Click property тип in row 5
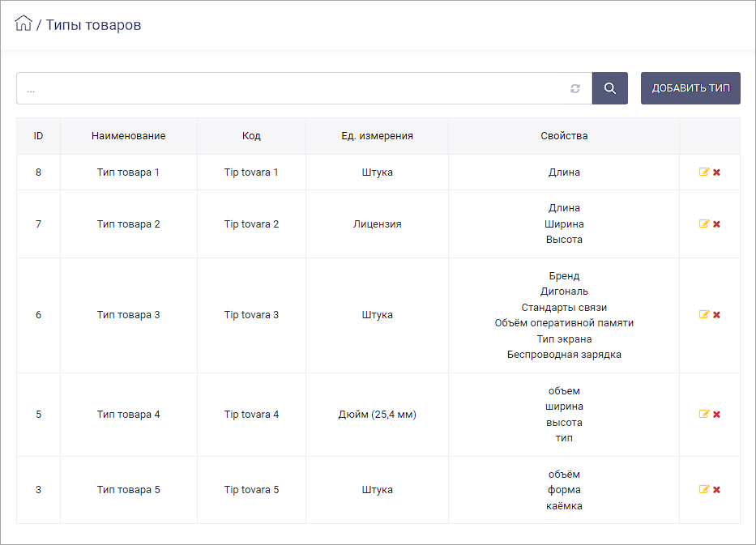This screenshot has width=756, height=545. pyautogui.click(x=564, y=438)
